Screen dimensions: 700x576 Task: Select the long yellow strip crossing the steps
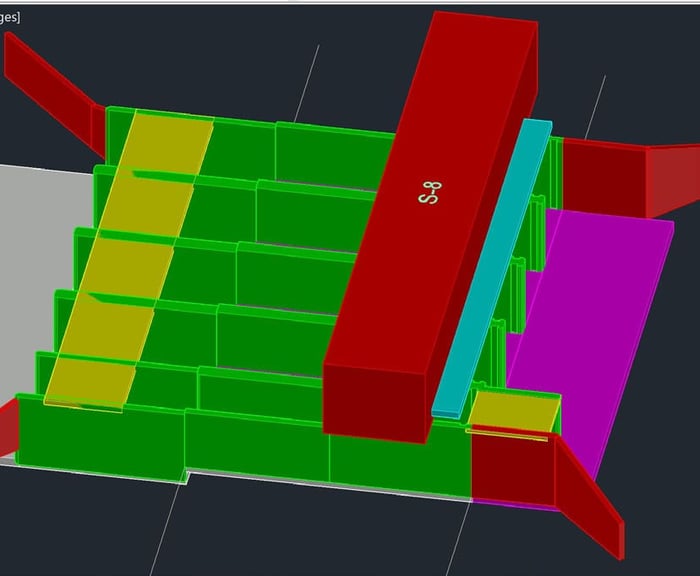tap(129, 260)
